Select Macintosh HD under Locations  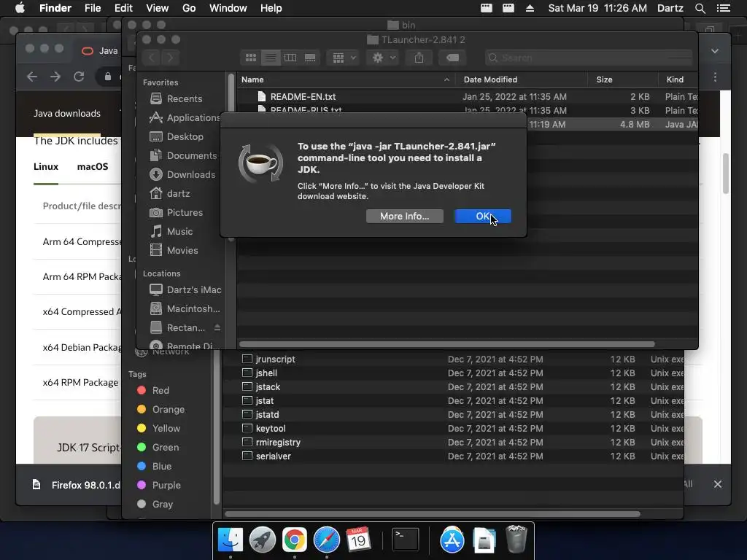pos(185,309)
